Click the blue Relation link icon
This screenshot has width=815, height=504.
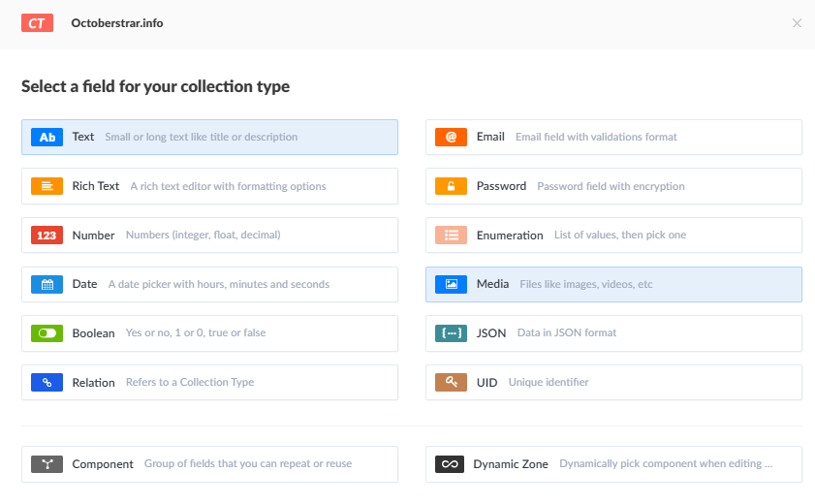pyautogui.click(x=47, y=383)
